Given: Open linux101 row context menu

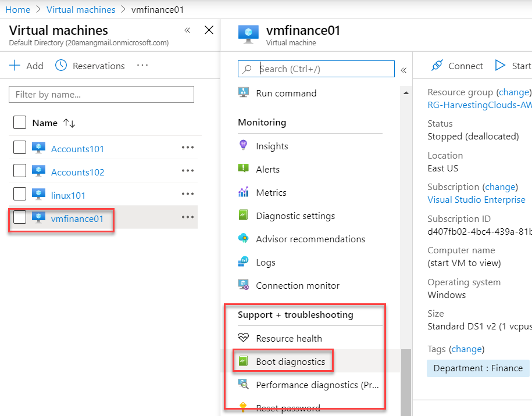Looking at the screenshot, I should point(188,194).
